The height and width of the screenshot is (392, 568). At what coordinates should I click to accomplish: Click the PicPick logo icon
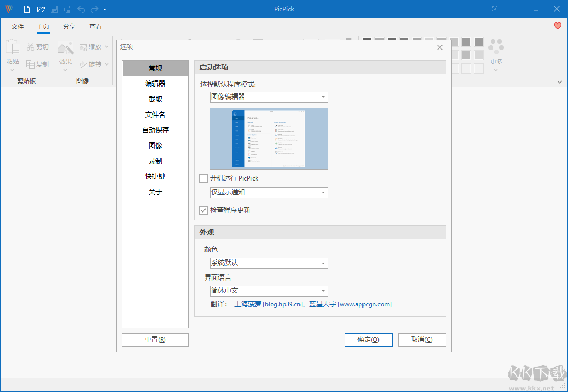(9, 9)
